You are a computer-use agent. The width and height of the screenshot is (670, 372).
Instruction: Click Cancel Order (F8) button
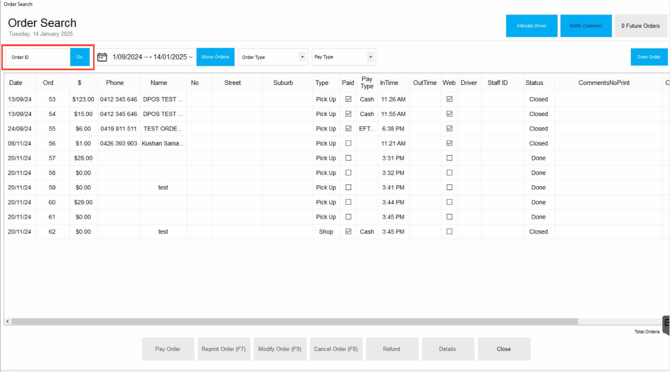336,349
